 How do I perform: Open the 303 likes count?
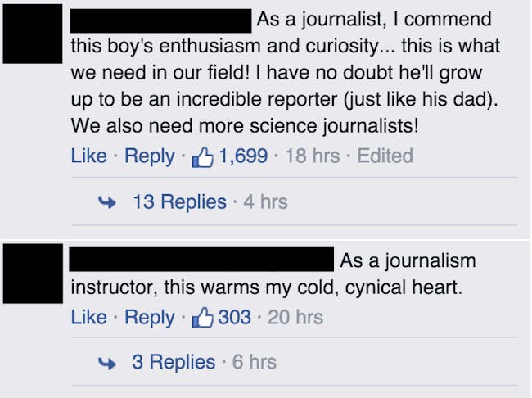coord(234,317)
